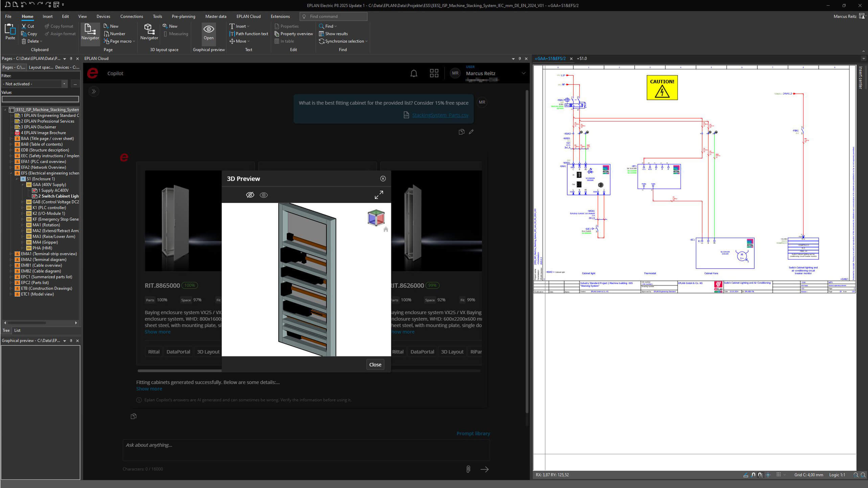This screenshot has width=868, height=488.
Task: Switch to the List tab in the Pages panel
Action: tap(17, 330)
